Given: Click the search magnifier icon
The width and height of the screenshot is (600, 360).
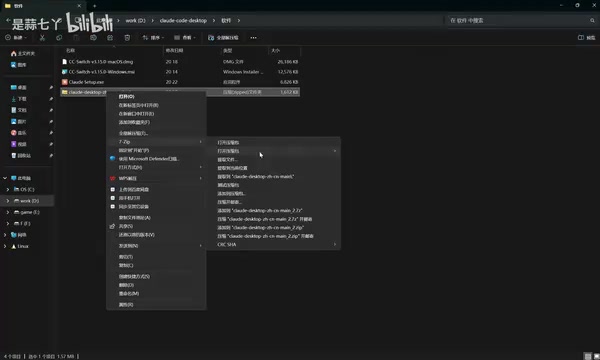Looking at the screenshot, I should click(592, 20).
